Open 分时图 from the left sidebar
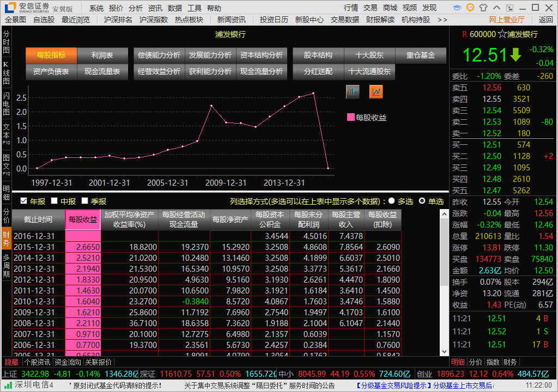The image size is (558, 392). click(6, 42)
